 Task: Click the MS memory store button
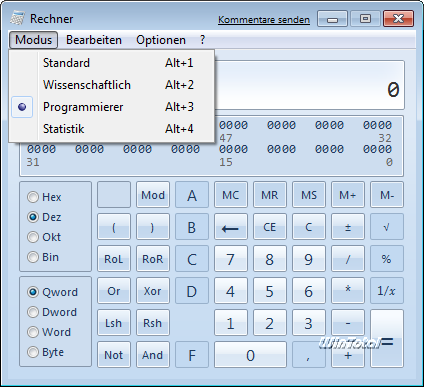click(x=309, y=195)
